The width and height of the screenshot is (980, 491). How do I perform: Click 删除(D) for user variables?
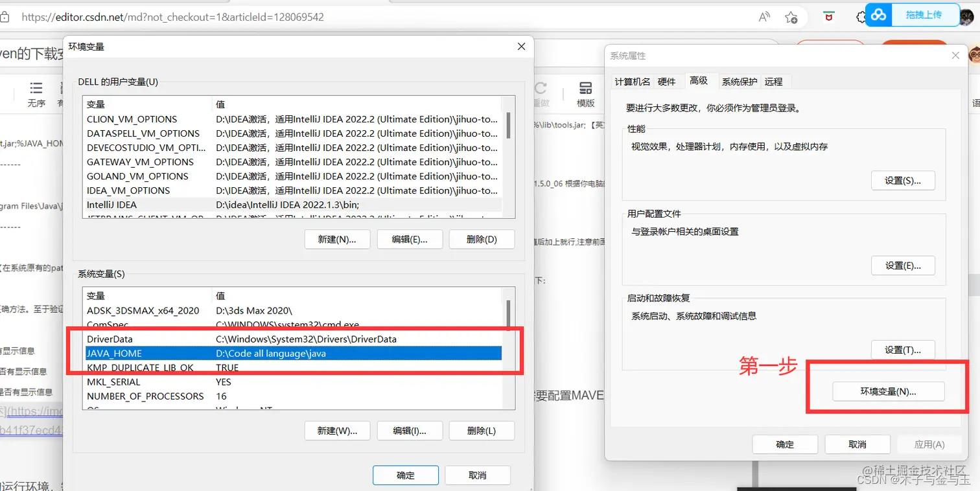point(482,239)
